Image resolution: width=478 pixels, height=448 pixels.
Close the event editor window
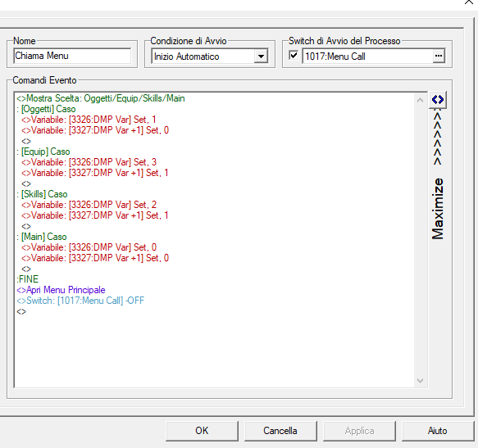pyautogui.click(x=468, y=2)
